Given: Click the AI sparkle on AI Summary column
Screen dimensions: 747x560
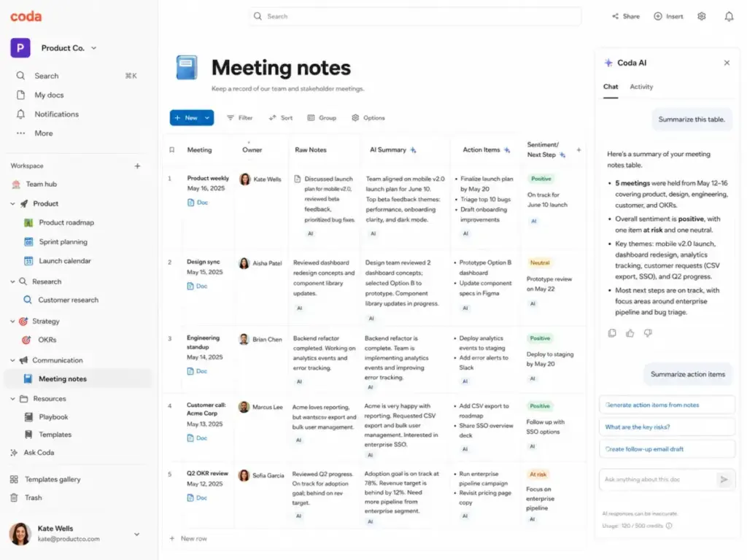Looking at the screenshot, I should (x=413, y=150).
